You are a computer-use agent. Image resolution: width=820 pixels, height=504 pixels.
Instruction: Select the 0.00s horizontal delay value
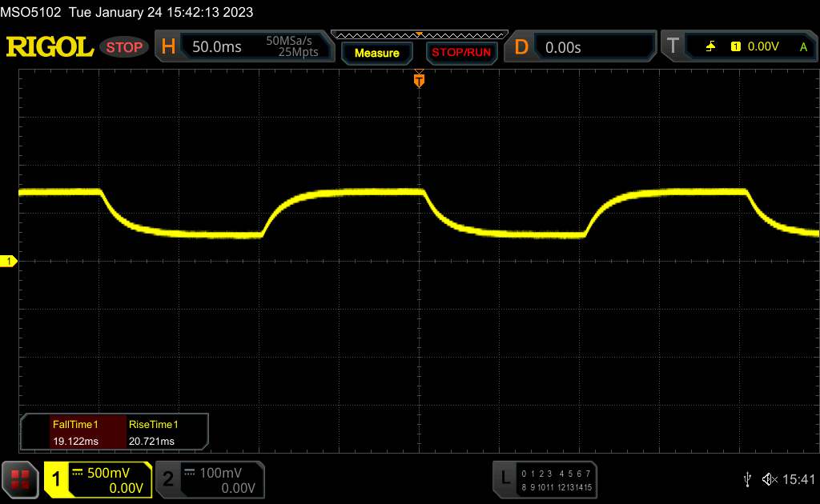coord(563,47)
